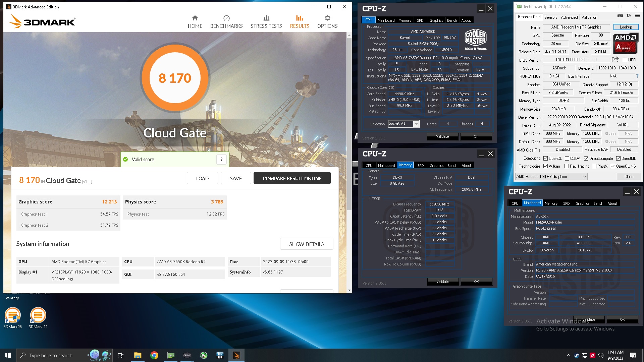Click Compare Result Online
This screenshot has height=362, width=644.
pyautogui.click(x=292, y=178)
